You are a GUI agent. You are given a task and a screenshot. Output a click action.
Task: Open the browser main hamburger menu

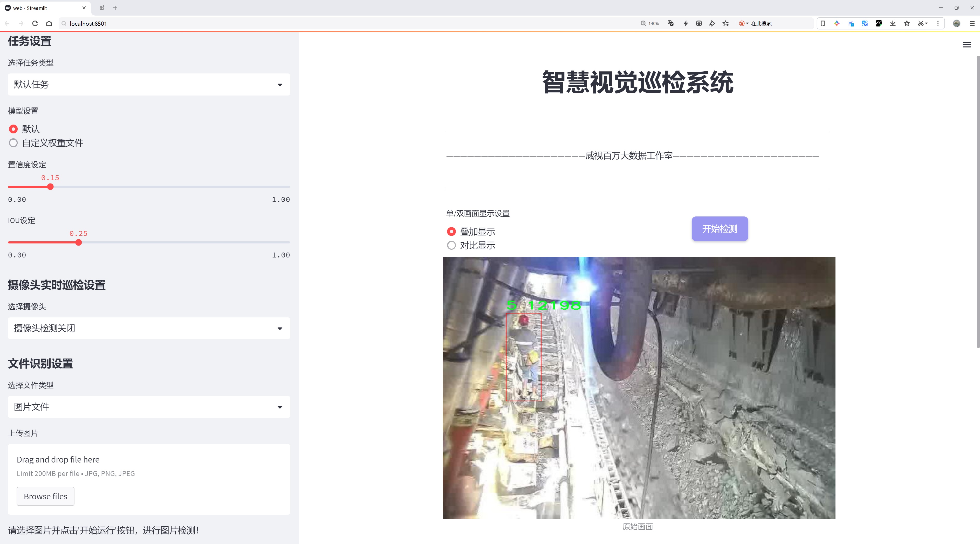(x=972, y=24)
